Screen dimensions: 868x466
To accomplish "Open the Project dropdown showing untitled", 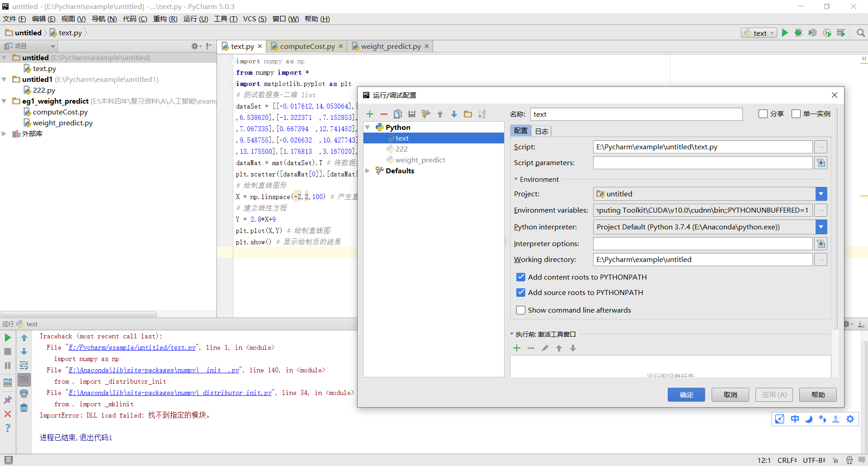I will coord(821,194).
